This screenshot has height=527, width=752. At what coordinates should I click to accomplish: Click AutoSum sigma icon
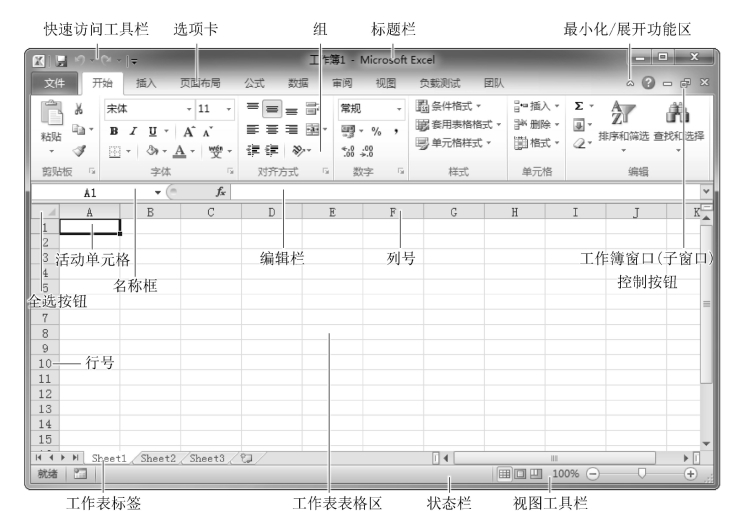coord(579,106)
